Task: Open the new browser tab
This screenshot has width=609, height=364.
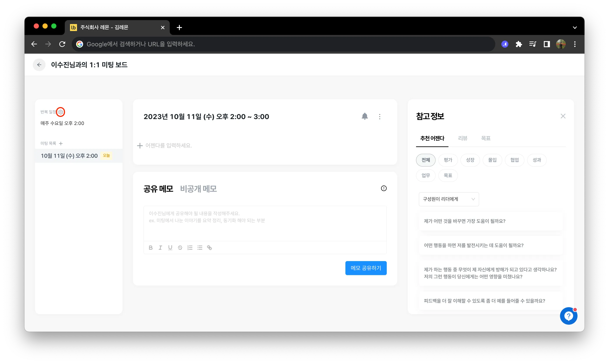Action: pyautogui.click(x=179, y=28)
